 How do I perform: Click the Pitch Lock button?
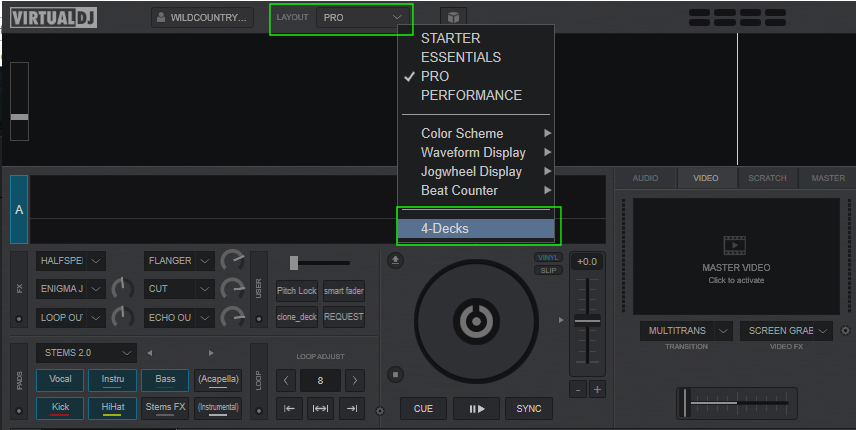[296, 291]
